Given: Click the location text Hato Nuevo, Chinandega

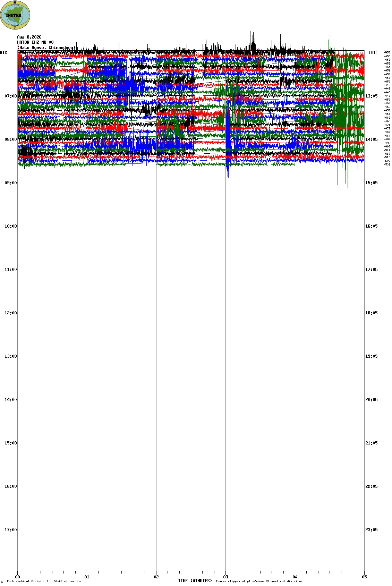Looking at the screenshot, I should coord(46,48).
